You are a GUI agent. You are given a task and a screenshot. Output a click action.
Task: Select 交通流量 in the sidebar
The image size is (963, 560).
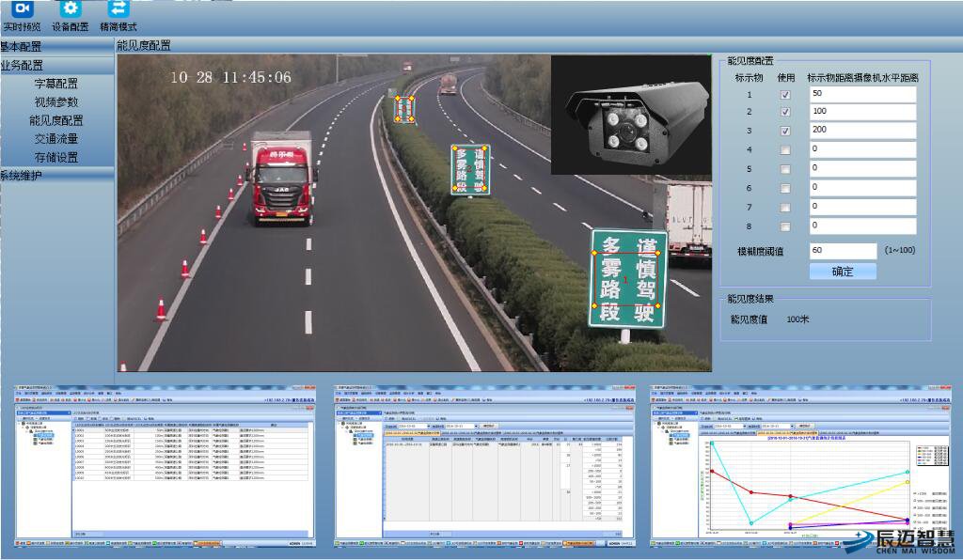coord(55,139)
